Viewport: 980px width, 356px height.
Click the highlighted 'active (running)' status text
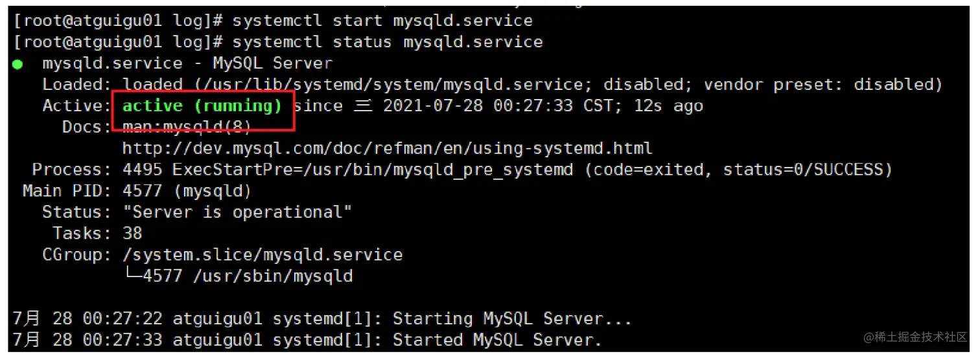point(202,106)
